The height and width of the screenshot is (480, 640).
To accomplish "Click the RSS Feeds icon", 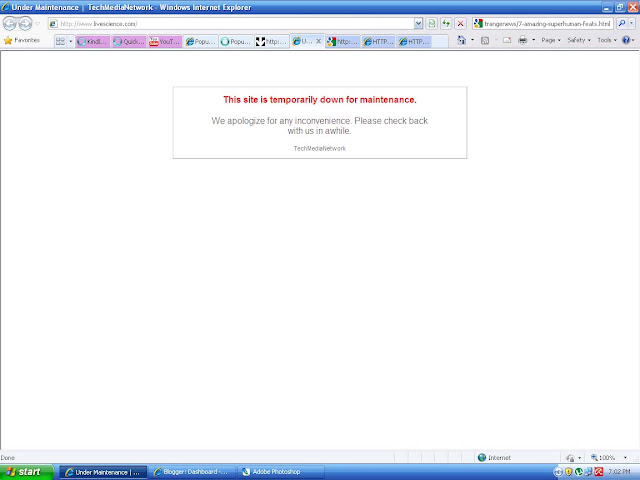I will click(x=485, y=40).
